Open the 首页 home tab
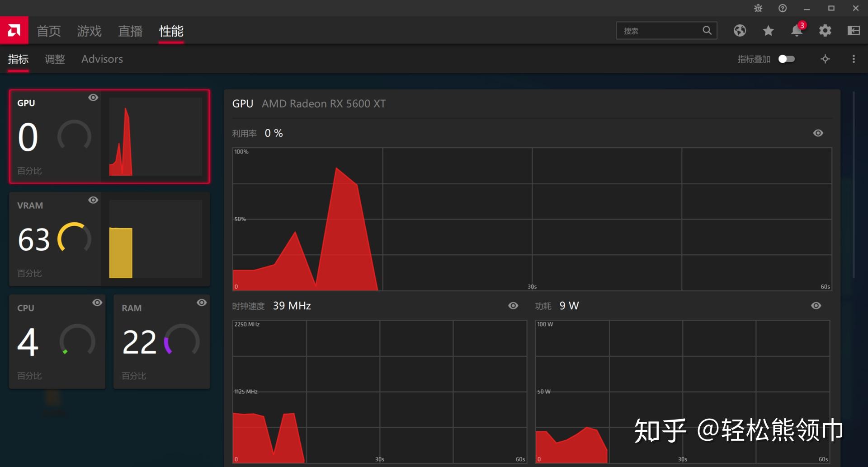868x467 pixels. point(49,31)
